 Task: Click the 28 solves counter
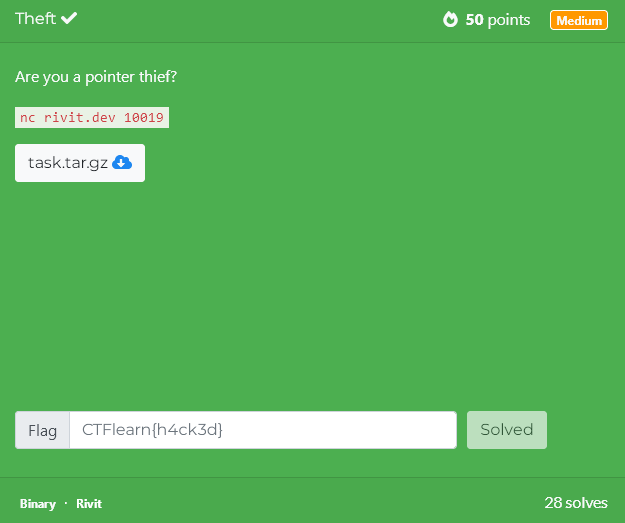576,503
